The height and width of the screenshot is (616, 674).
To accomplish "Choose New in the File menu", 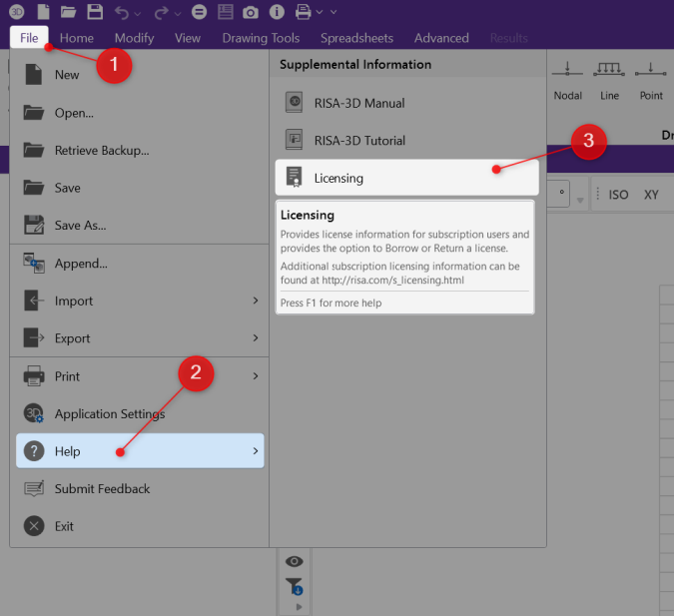I will pos(140,75).
